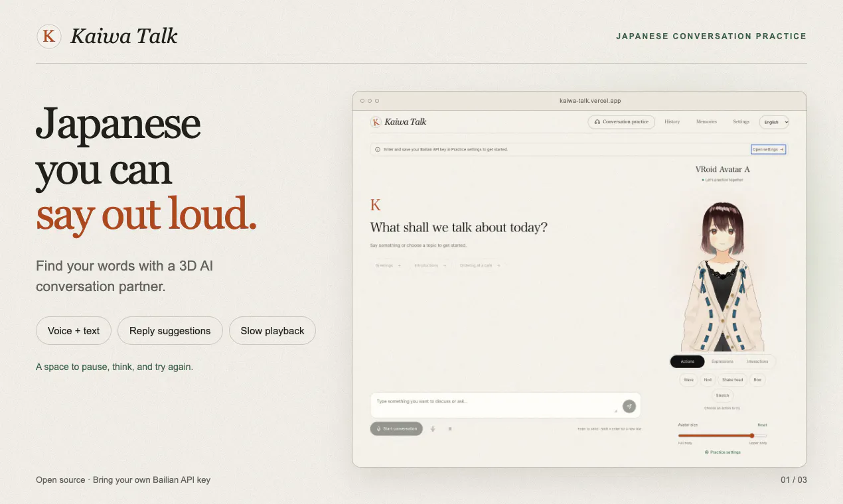The image size is (843, 504).
Task: Click the kaiwa-talk.vercel.app address bar
Action: click(x=590, y=101)
